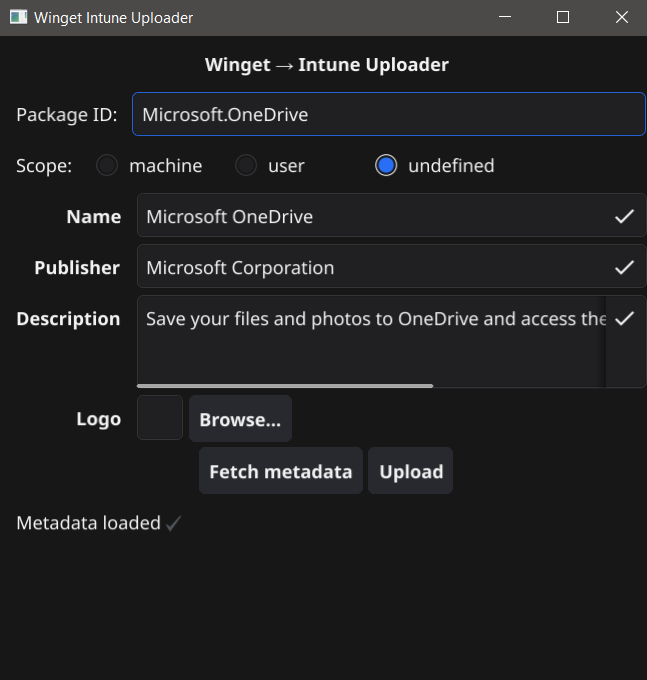Click the Fetch metadata button
647x680 pixels.
pyautogui.click(x=281, y=471)
